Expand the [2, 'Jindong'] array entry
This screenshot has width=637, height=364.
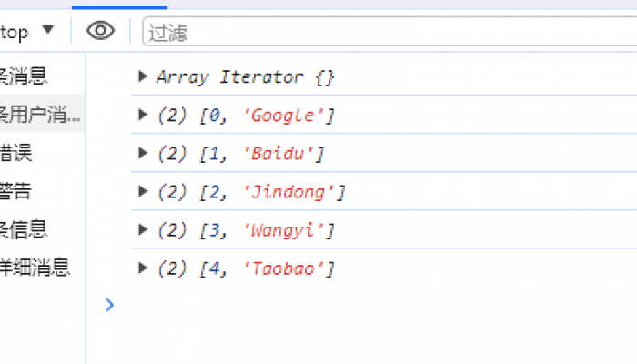(x=143, y=191)
